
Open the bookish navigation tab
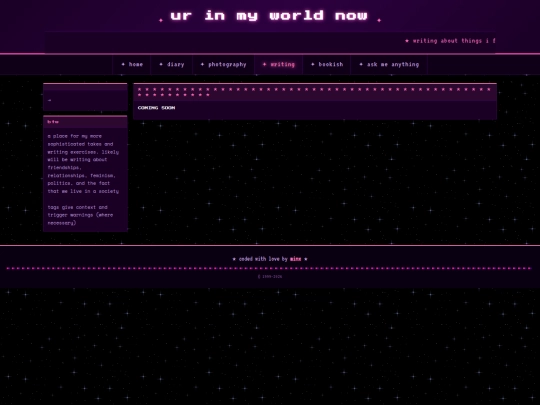pyautogui.click(x=327, y=64)
